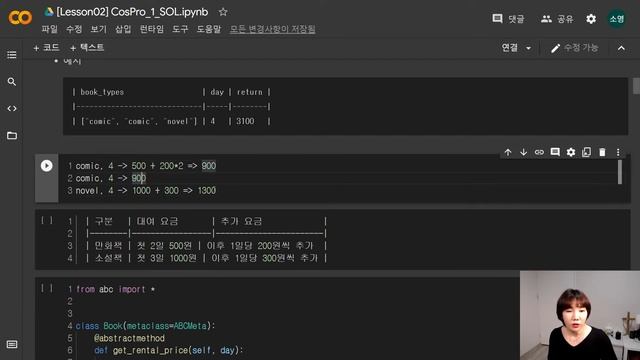The width and height of the screenshot is (640, 360).
Task: Move cell down arrow icon
Action: coord(523,152)
